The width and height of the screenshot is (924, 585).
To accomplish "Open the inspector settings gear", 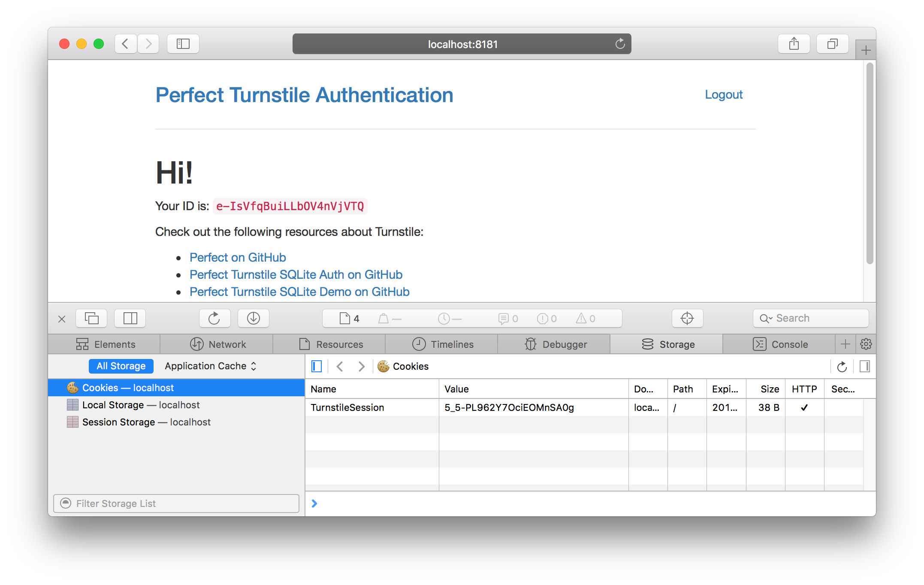I will point(866,344).
